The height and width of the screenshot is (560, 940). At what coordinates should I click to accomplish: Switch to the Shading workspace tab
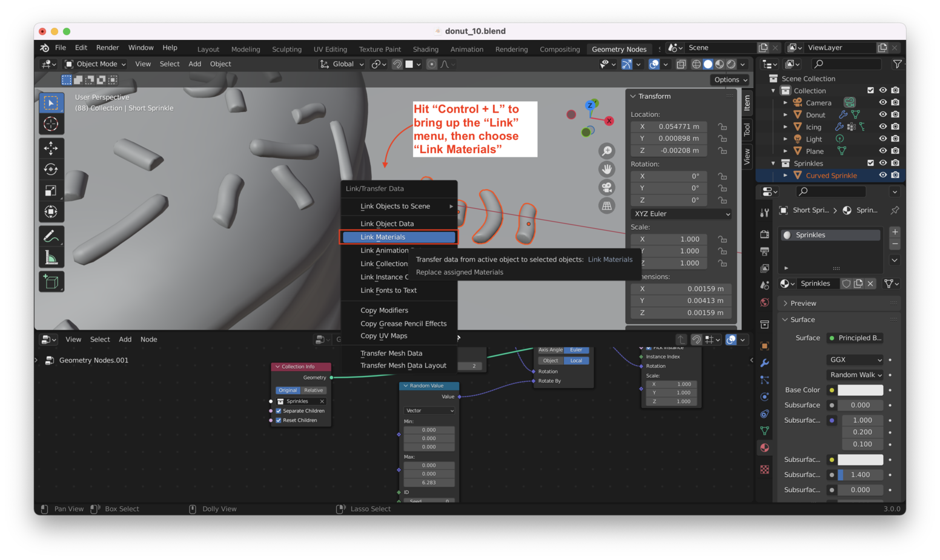(x=425, y=49)
